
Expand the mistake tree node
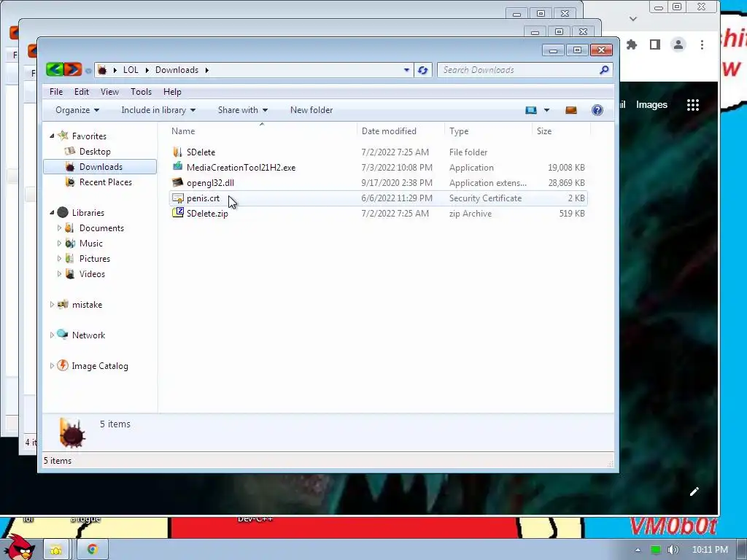52,305
